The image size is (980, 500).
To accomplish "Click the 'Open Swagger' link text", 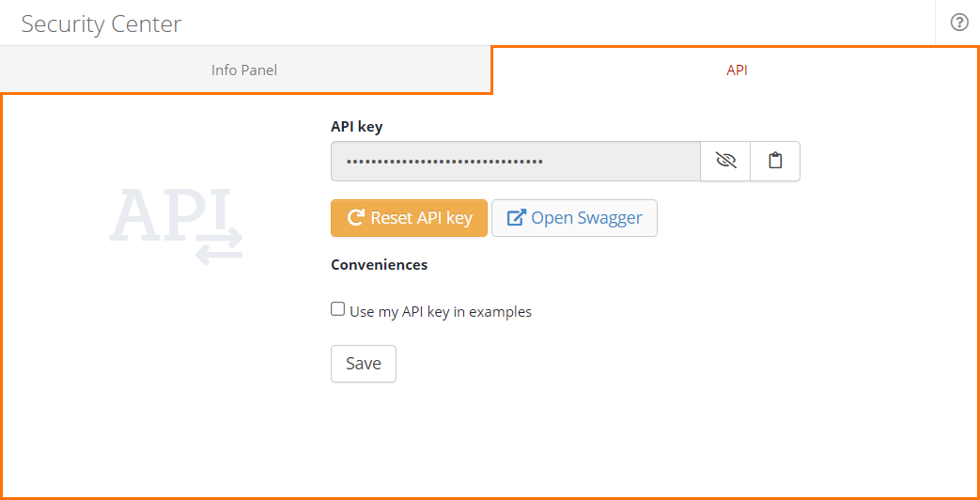I will pyautogui.click(x=586, y=218).
